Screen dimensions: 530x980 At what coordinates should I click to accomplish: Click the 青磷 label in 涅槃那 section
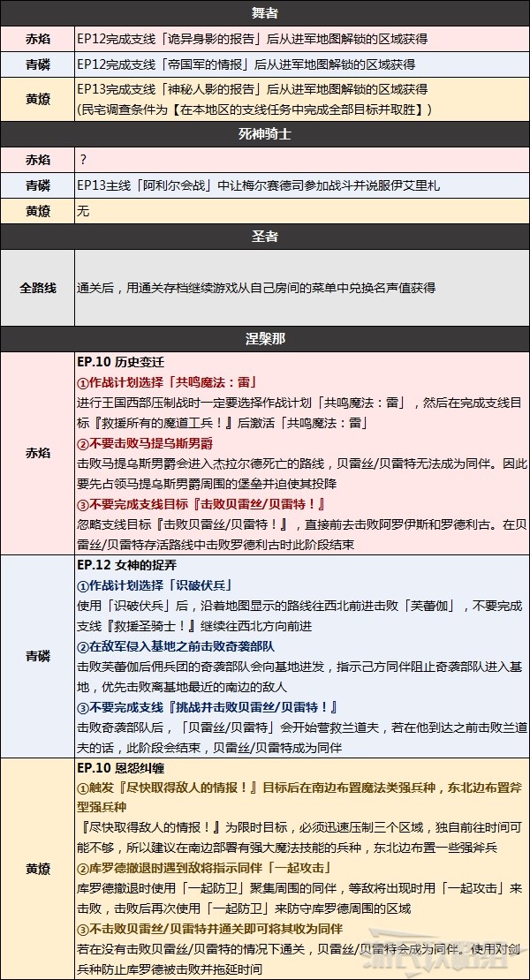tap(37, 656)
